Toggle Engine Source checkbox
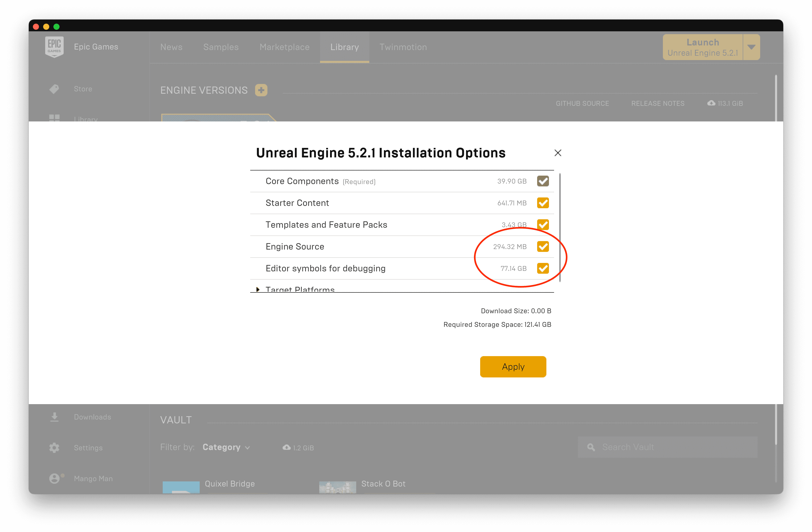The height and width of the screenshot is (532, 812). click(x=543, y=247)
